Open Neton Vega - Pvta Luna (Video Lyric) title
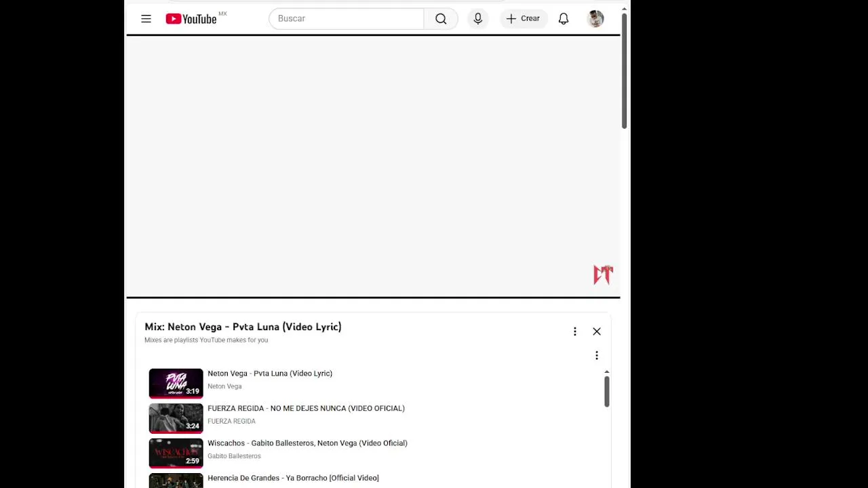868x488 pixels. (270, 373)
